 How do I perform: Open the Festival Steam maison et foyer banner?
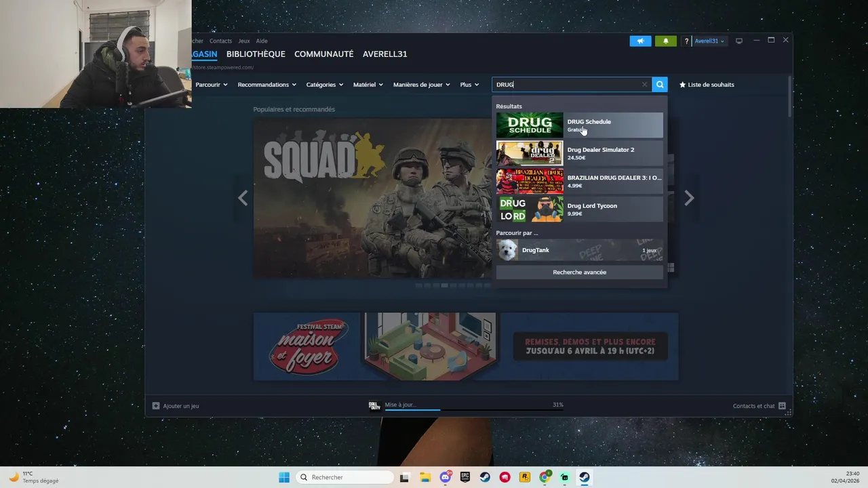click(466, 346)
